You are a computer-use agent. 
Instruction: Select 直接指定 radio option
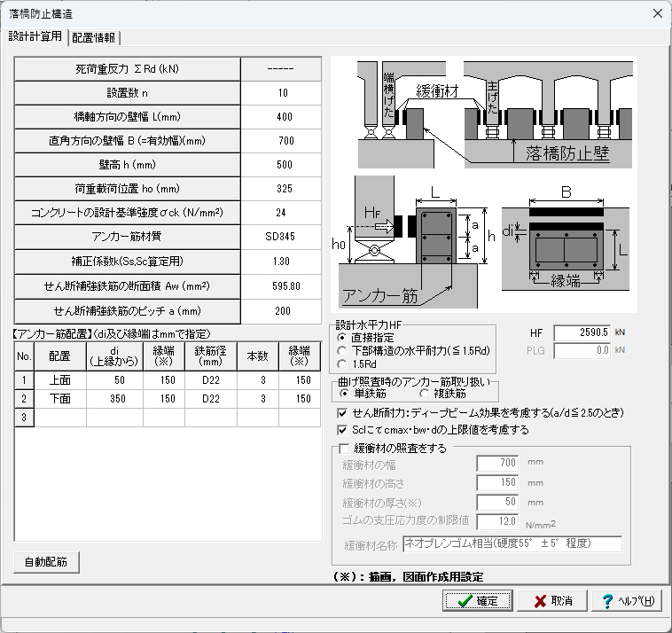pyautogui.click(x=342, y=338)
